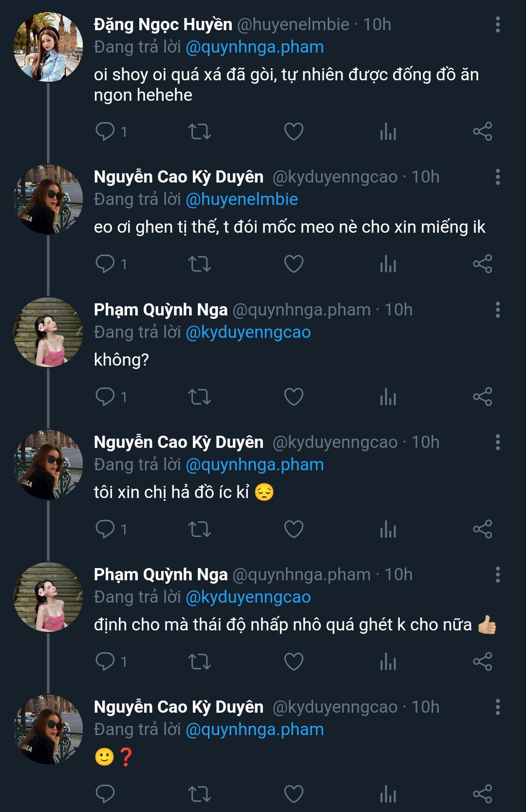The width and height of the screenshot is (526, 812).
Task: Share the last emoji question-mark tweet
Action: tap(483, 794)
